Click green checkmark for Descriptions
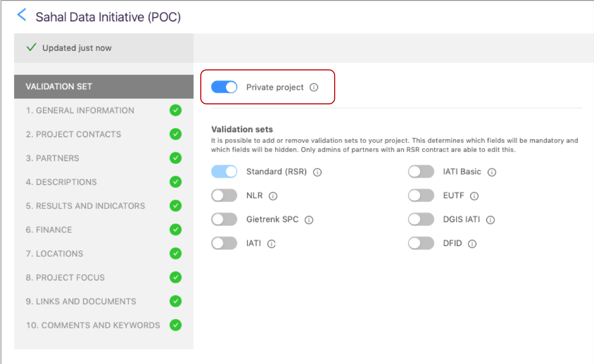 (175, 182)
